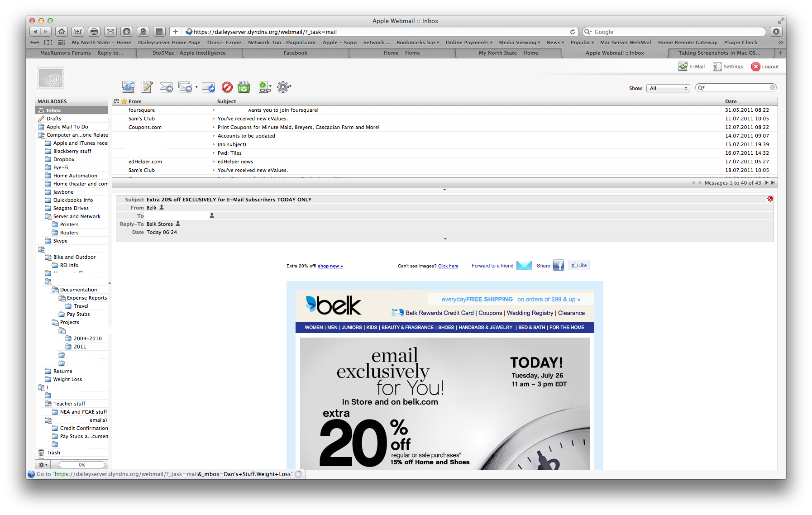The height and width of the screenshot is (515, 812).
Task: Open the Safari downloads button
Action: click(x=776, y=32)
